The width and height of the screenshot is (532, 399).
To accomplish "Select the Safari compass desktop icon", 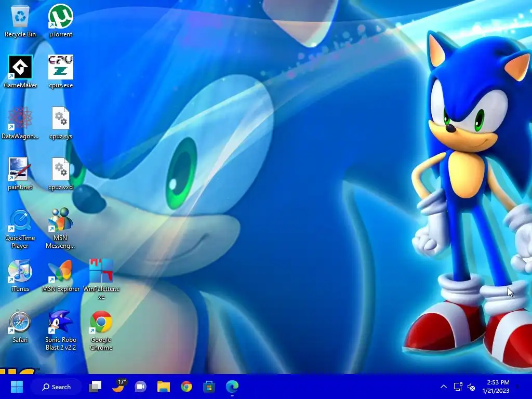I will click(20, 322).
